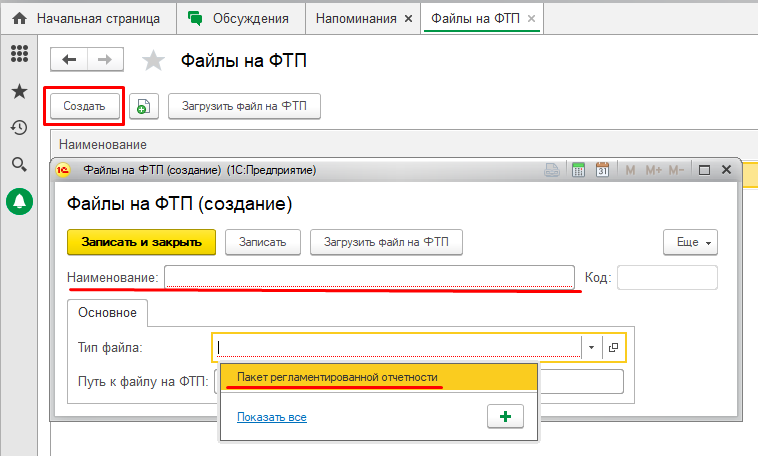Open the sections grid menu icon
The width and height of the screenshot is (758, 456).
[19, 55]
